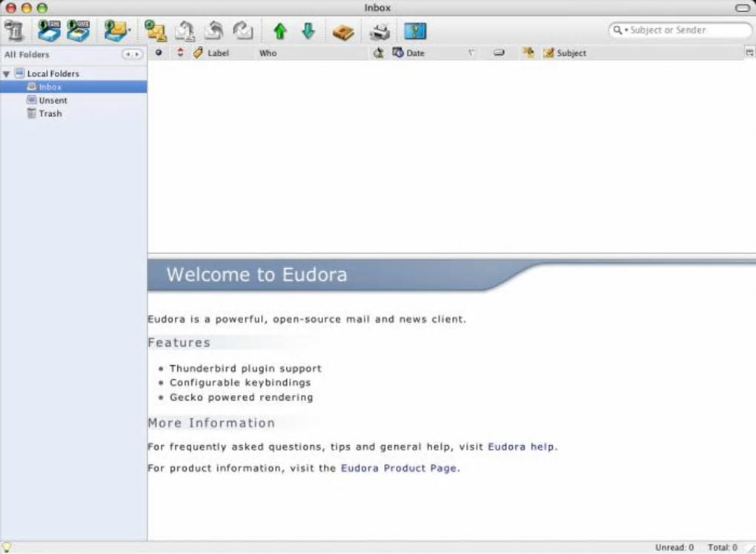Sort by junk status column icon
This screenshot has width=756, height=554.
tap(528, 53)
